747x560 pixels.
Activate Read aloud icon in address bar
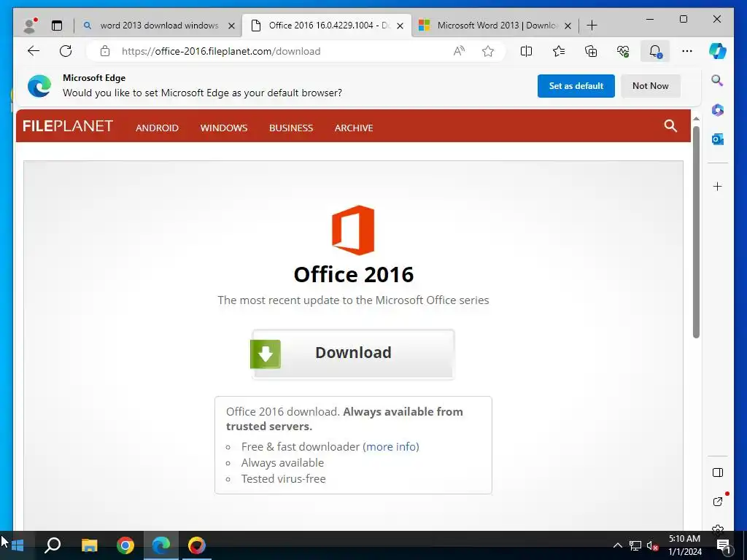point(459,51)
